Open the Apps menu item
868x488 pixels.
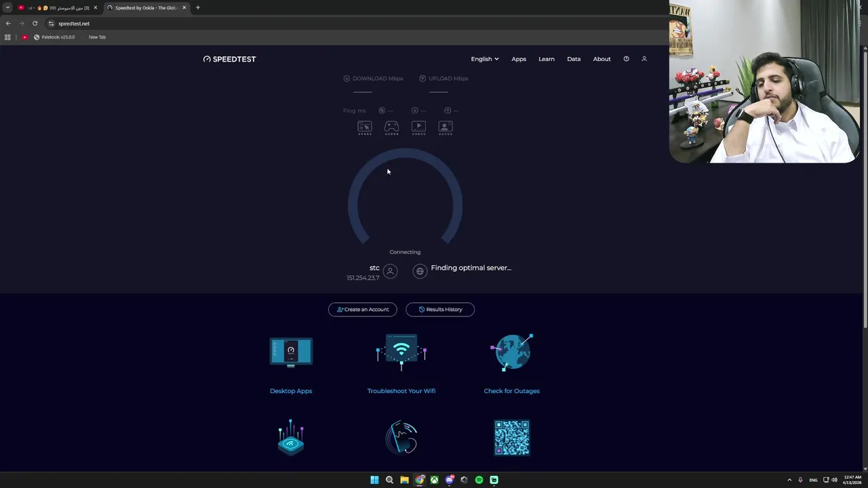tap(519, 59)
